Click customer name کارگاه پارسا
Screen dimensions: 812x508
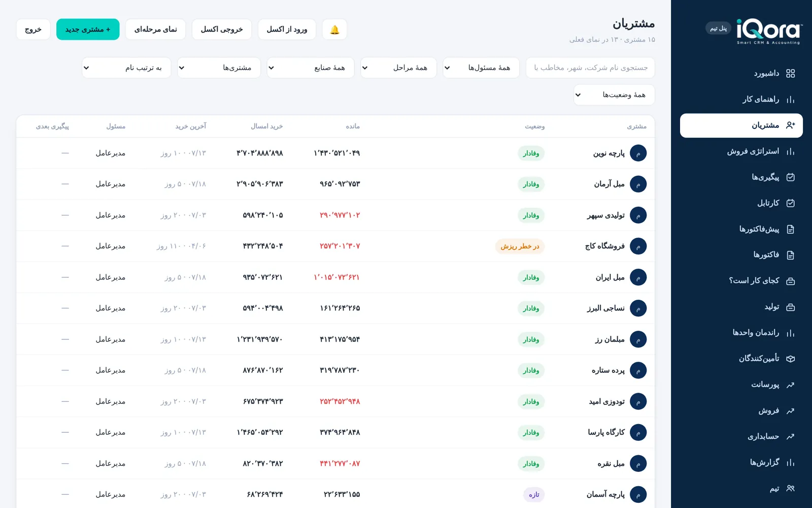click(606, 432)
